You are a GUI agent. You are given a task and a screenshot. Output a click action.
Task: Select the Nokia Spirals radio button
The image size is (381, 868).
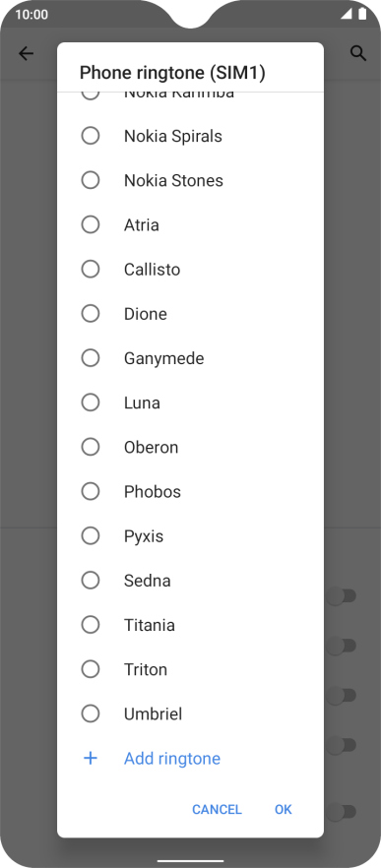click(91, 136)
